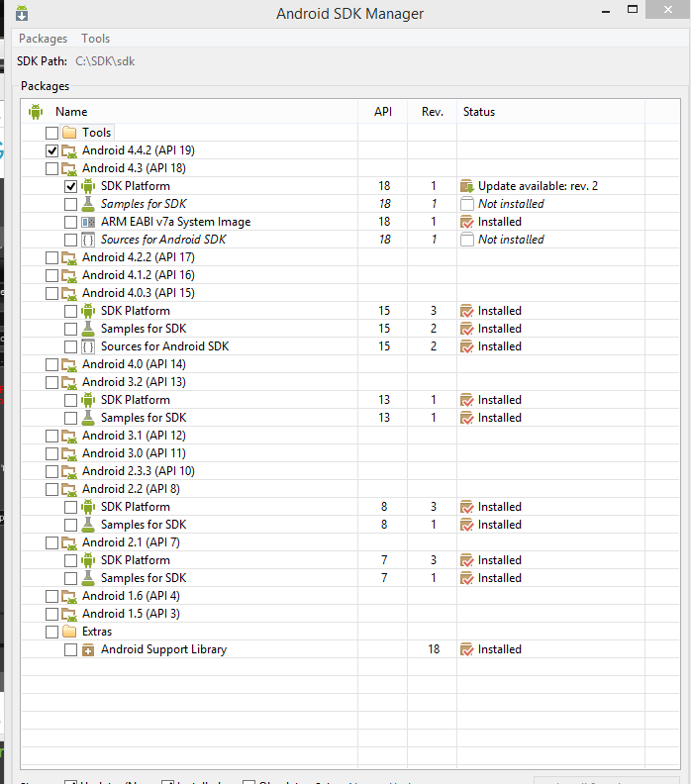Click the 'Samples for SDK' text in API 8 row
The image size is (691, 784).
[x=144, y=525]
